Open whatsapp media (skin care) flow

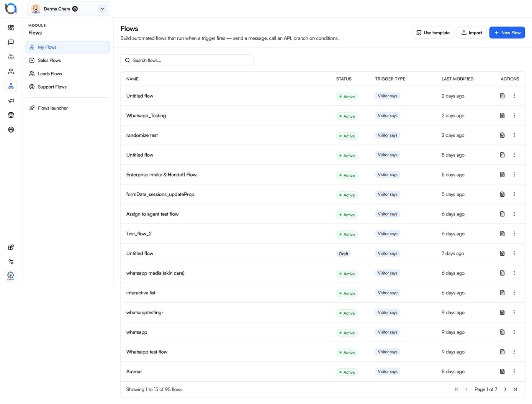pos(156,273)
